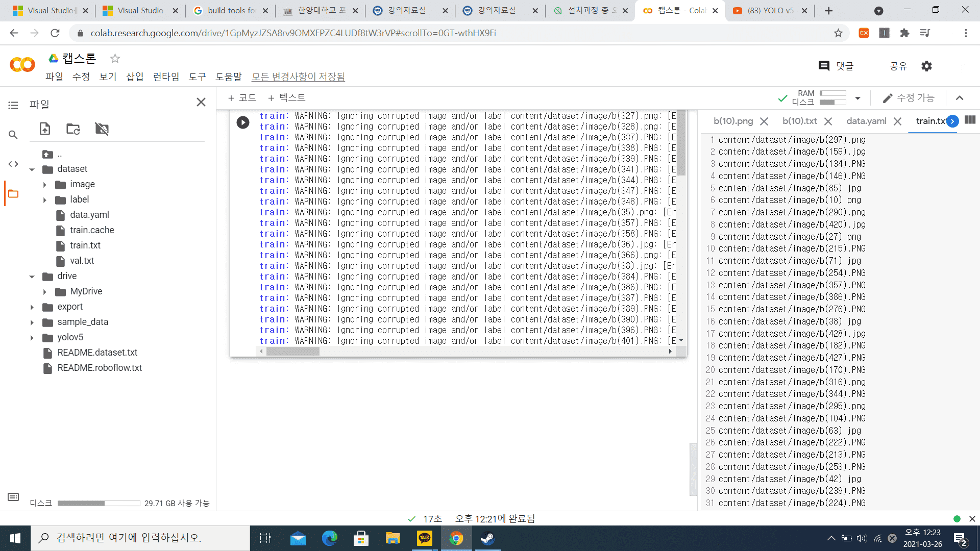980x551 pixels.
Task: Switch to b(10).txt editor tab
Action: [x=800, y=121]
